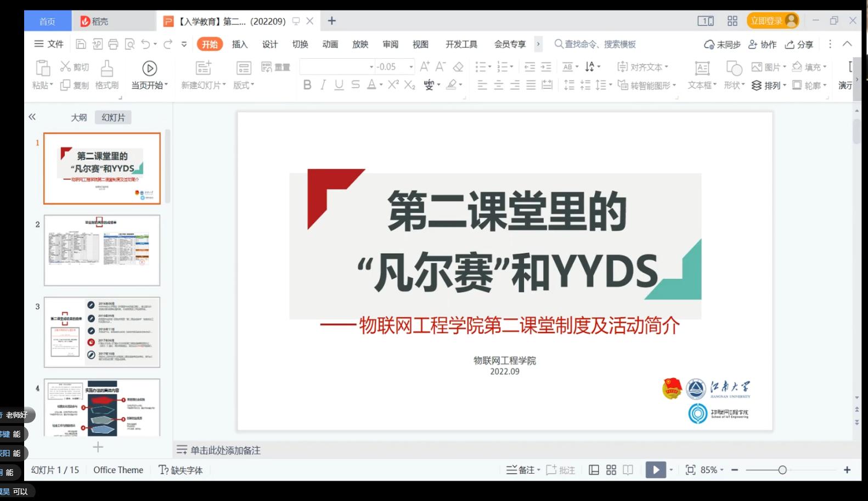Click the zoom slider handle
The height and width of the screenshot is (501, 868).
[x=782, y=470]
